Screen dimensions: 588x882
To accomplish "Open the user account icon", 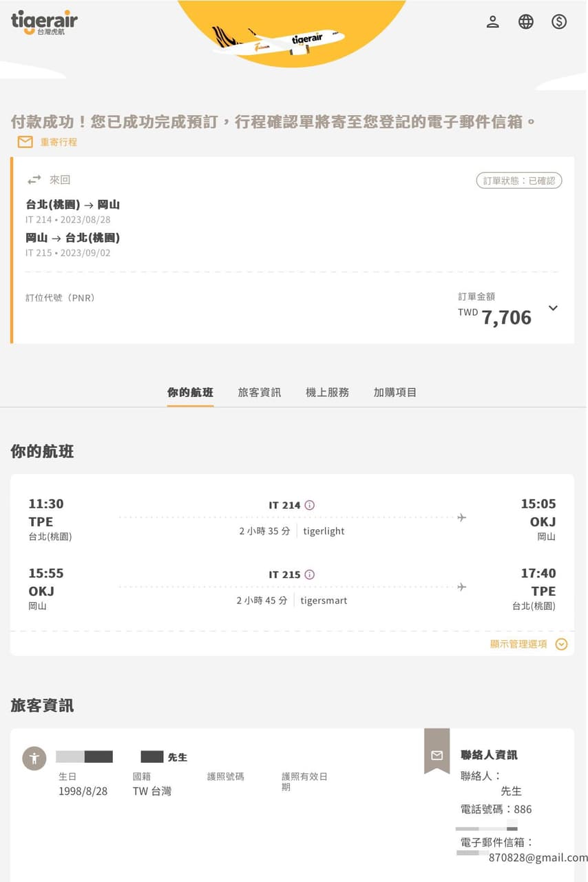I will coord(492,22).
